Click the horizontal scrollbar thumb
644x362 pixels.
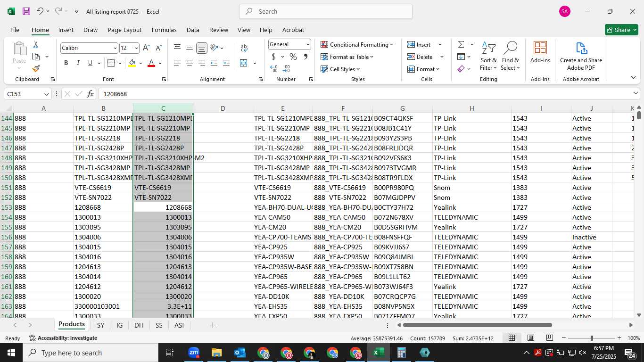click(x=477, y=325)
